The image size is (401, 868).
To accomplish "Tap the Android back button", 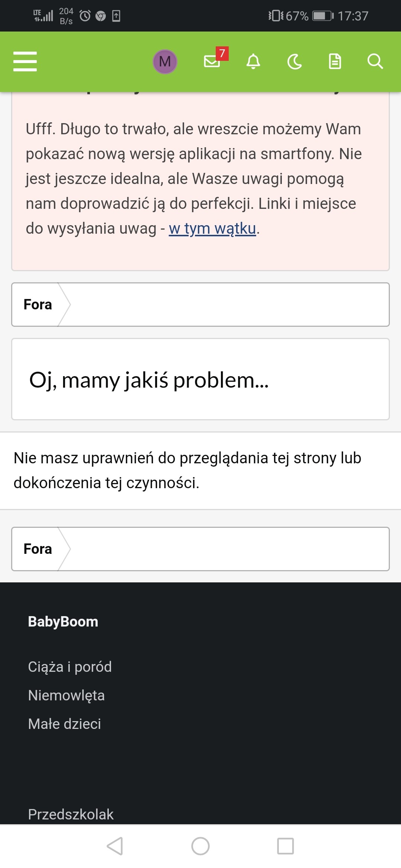I will 115,846.
